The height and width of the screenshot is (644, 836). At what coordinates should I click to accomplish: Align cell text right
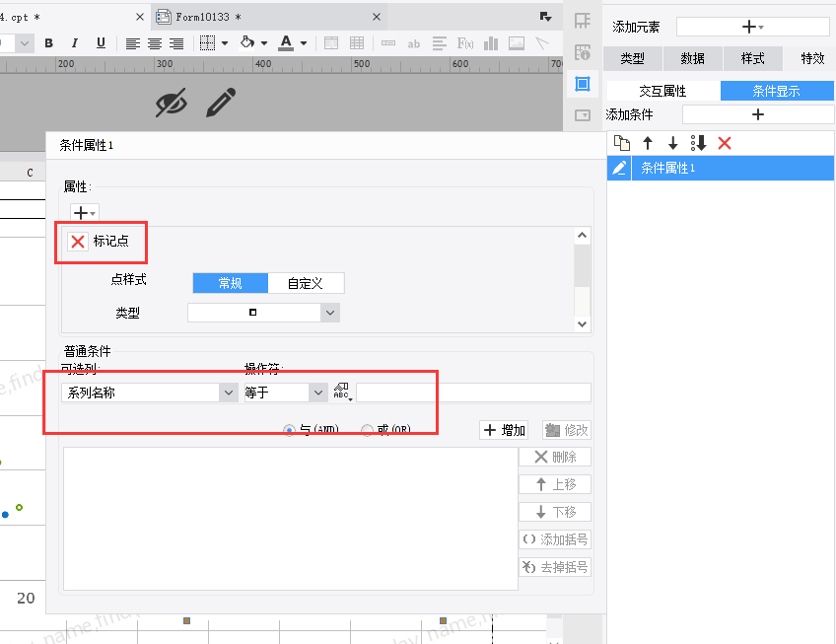point(176,43)
